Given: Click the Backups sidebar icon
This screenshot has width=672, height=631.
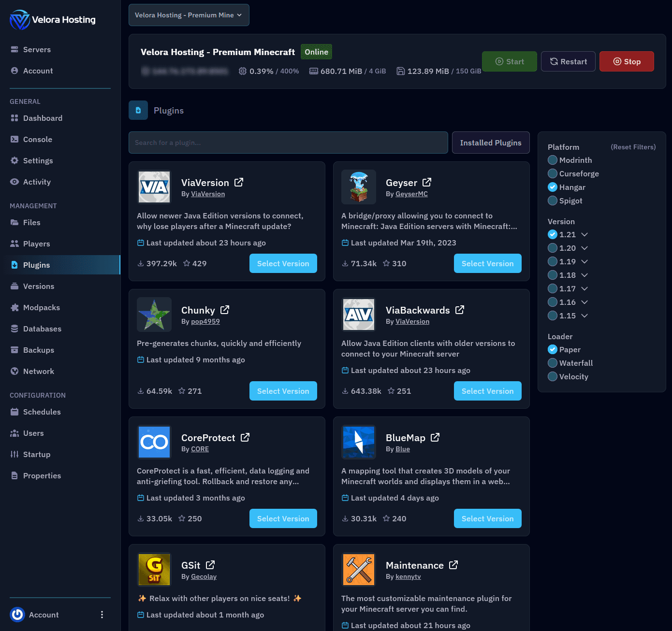Looking at the screenshot, I should 15,350.
